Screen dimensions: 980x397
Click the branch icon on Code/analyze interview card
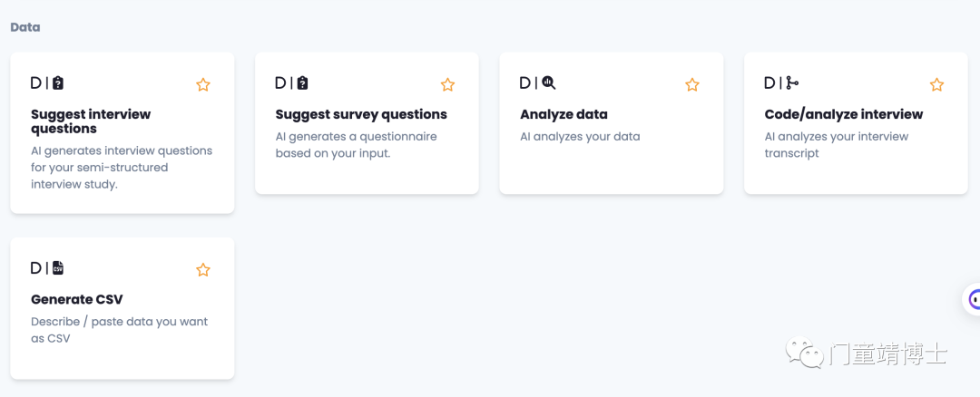pyautogui.click(x=792, y=82)
